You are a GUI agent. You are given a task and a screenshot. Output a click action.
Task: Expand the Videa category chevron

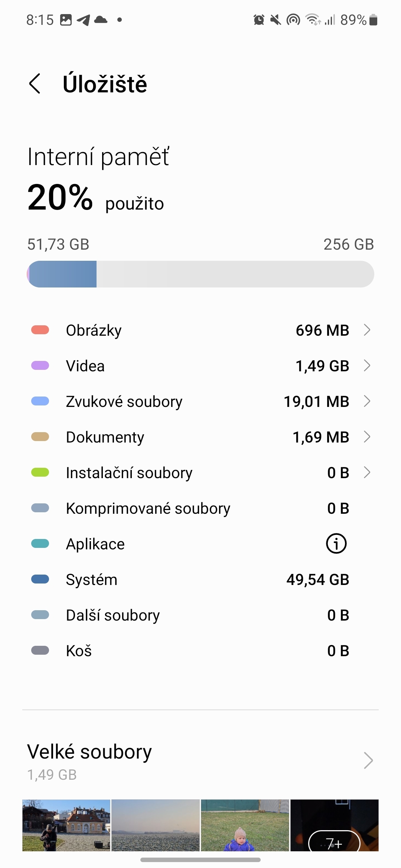(x=367, y=366)
